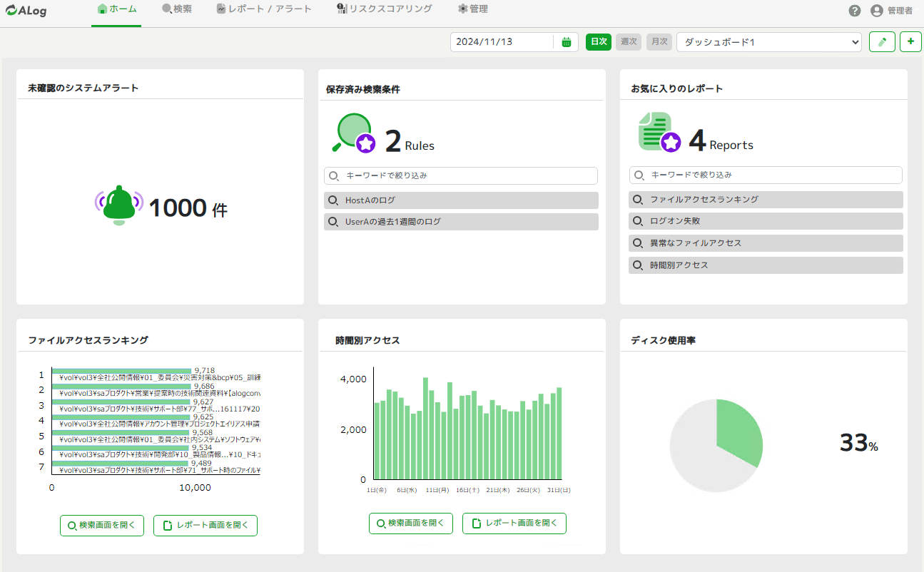Focus keyword filter in 保存済み検索条件
The image size is (924, 572).
[461, 175]
